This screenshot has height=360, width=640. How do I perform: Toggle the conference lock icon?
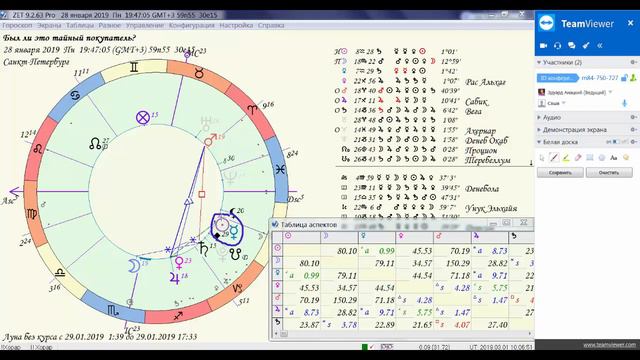(624, 78)
